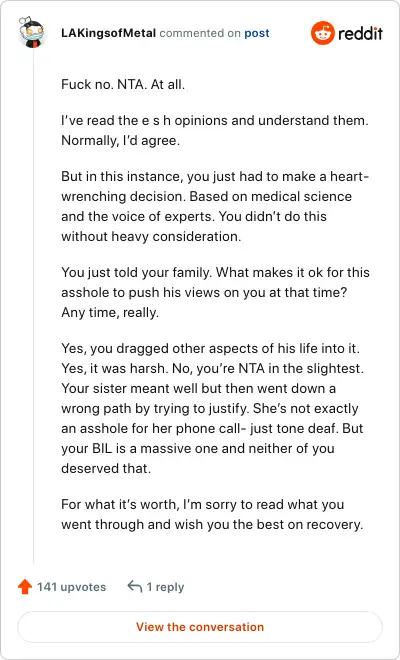Open the LAKingsofMetal user profile link

tap(109, 33)
